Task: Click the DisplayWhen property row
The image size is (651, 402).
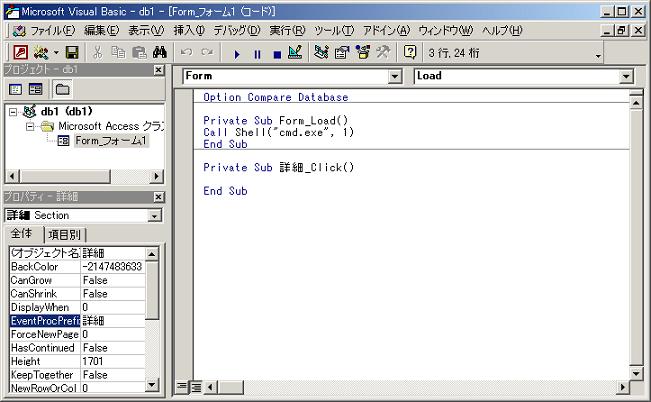Action: pyautogui.click(x=77, y=307)
